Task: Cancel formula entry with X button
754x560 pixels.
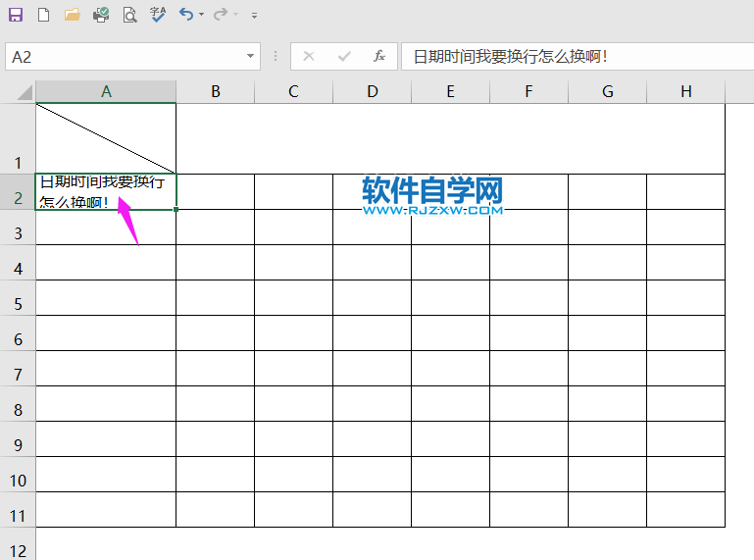Action: [x=309, y=56]
